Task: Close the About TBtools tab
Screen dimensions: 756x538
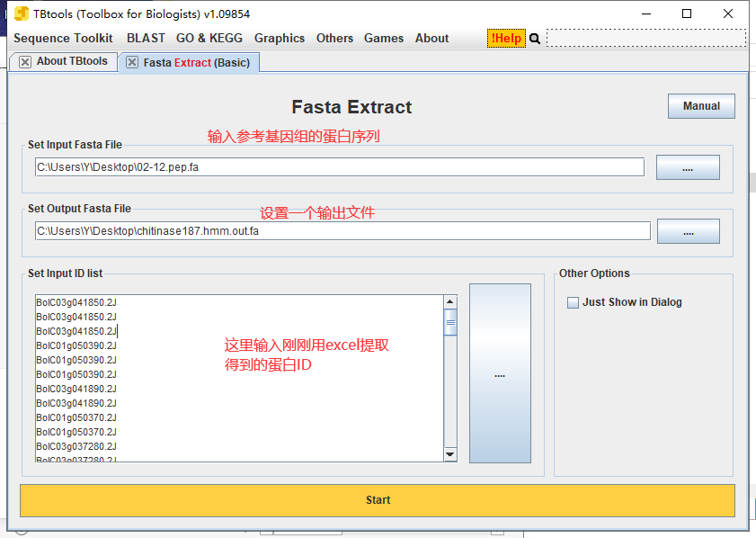Action: pyautogui.click(x=24, y=61)
